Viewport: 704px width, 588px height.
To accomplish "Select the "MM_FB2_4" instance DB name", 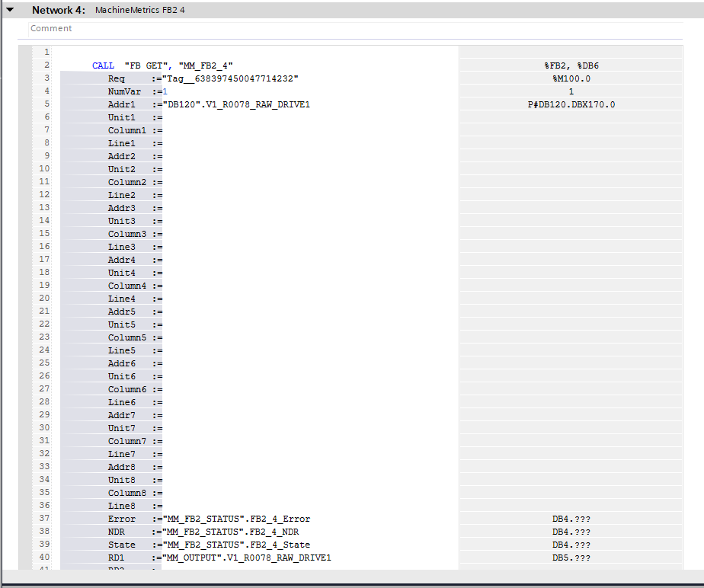I will click(206, 66).
